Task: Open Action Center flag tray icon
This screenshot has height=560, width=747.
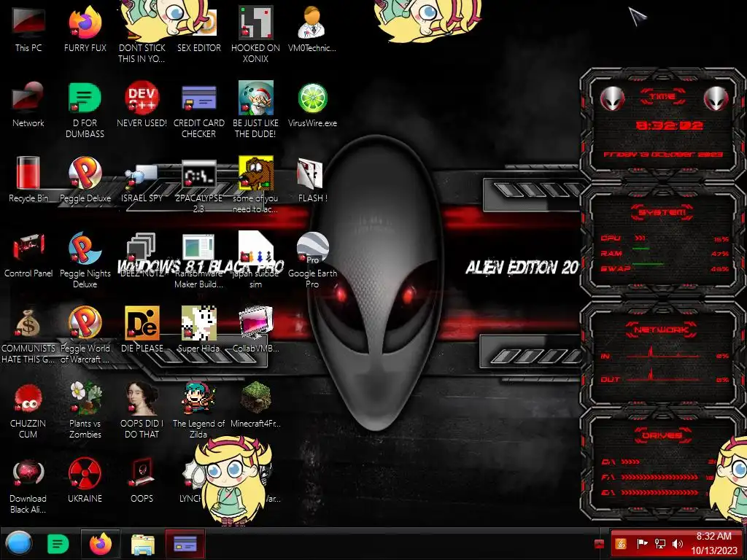Action: (x=642, y=543)
